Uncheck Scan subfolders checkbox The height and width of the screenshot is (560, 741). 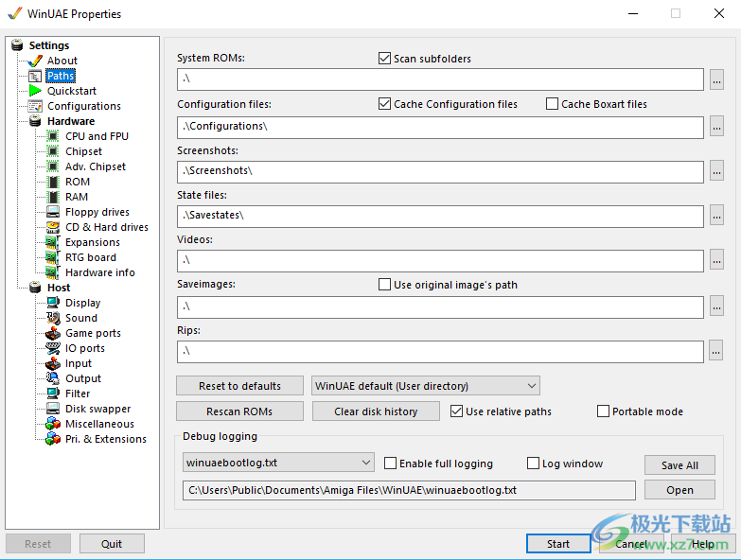coord(384,59)
